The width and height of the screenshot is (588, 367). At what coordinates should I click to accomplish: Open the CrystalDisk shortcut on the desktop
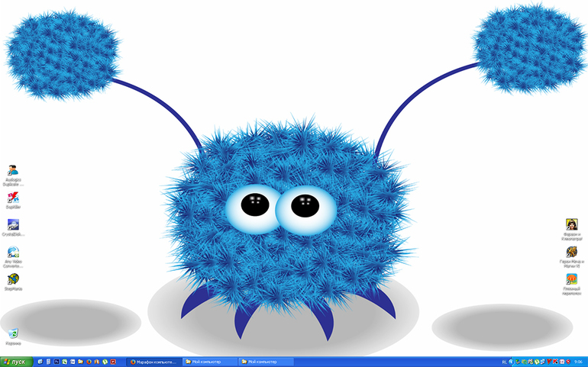tap(13, 224)
